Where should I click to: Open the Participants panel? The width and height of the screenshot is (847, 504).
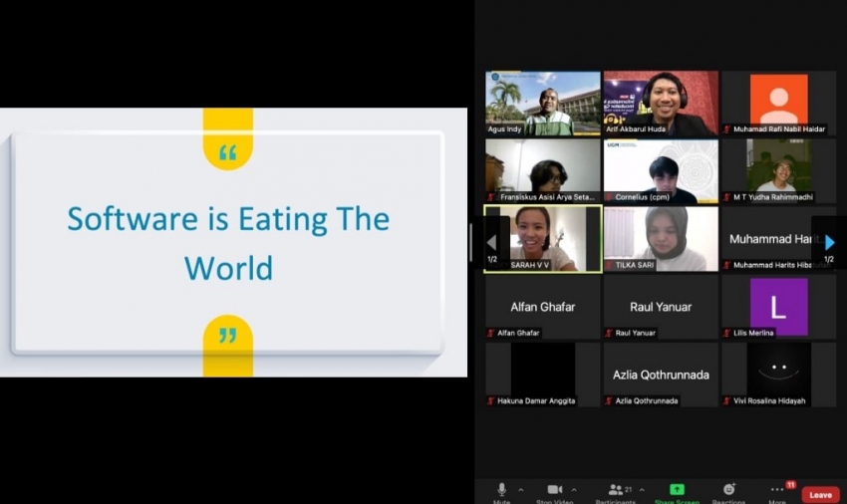(616, 489)
